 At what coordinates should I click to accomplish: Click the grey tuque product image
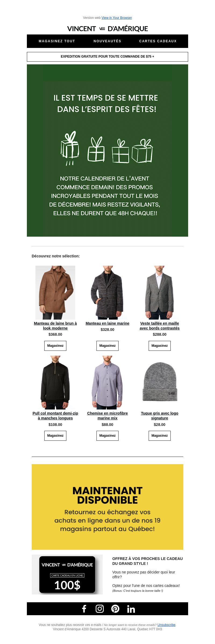[x=160, y=383]
